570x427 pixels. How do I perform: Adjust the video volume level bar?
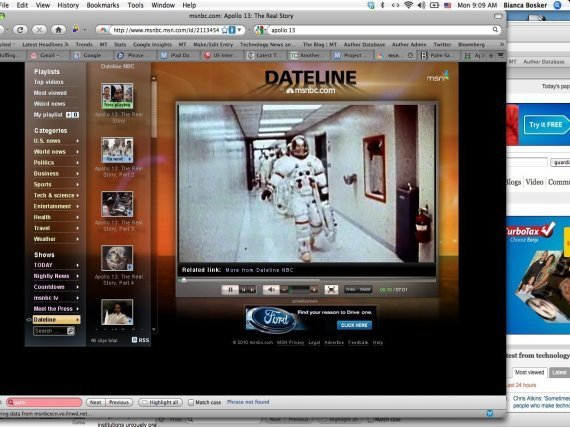299,290
